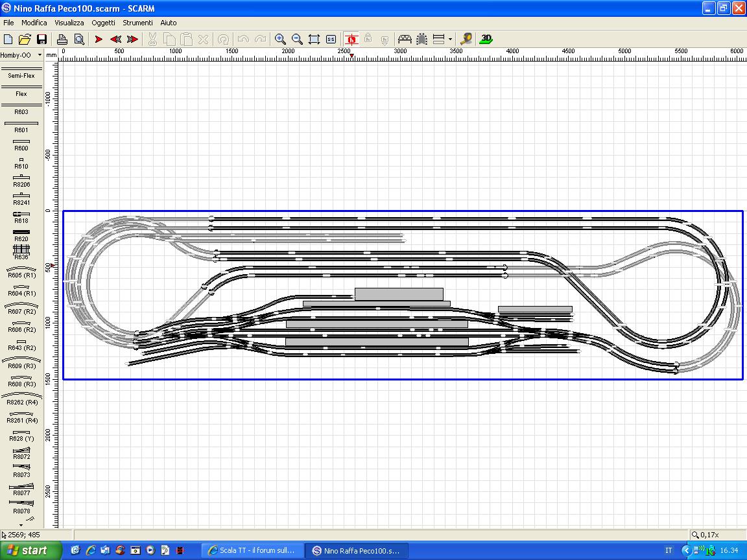Image resolution: width=747 pixels, height=560 pixels.
Task: Open an existing layout file
Action: click(x=25, y=39)
